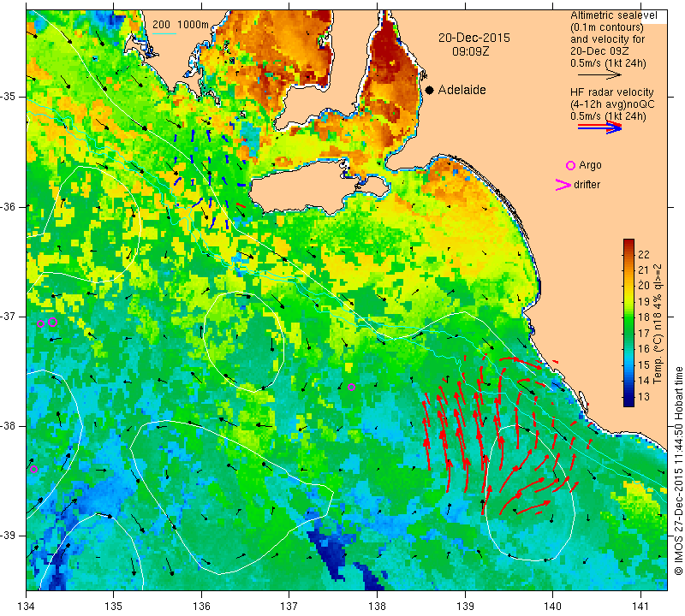The width and height of the screenshot is (685, 616).
Task: Click the longitude axis label 138
Action: [x=377, y=606]
